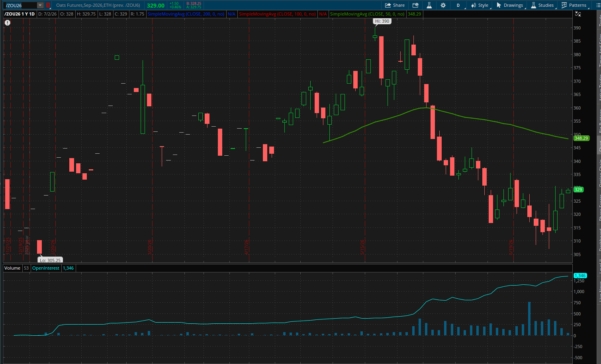This screenshot has height=364, width=601.
Task: Open the Dashboard sidebar tab
Action: [x=599, y=239]
